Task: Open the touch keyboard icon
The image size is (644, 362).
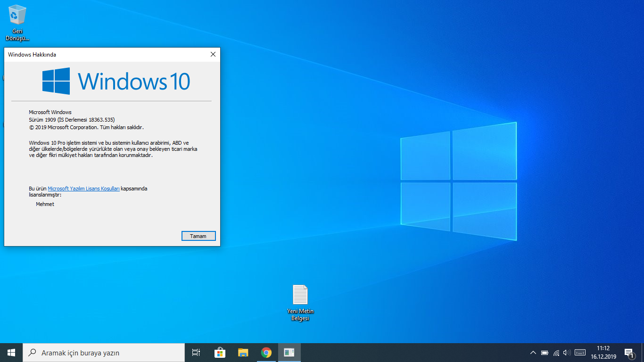Action: [x=580, y=353]
